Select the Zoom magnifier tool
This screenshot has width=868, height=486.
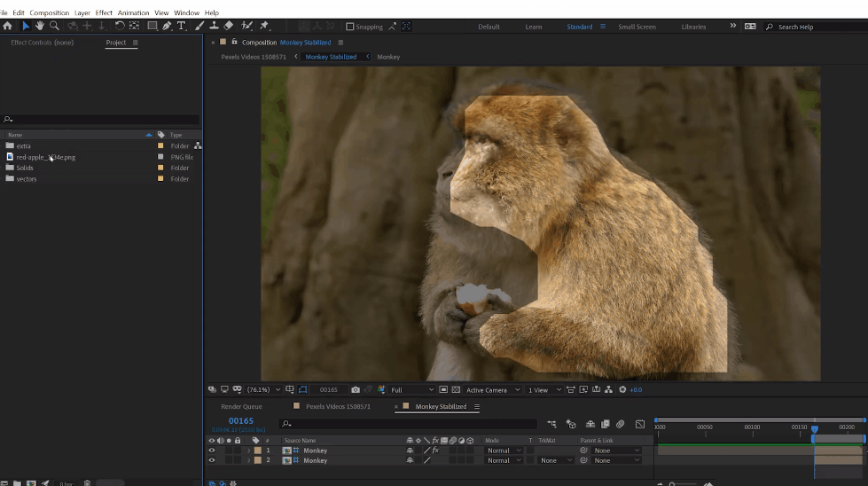point(54,27)
